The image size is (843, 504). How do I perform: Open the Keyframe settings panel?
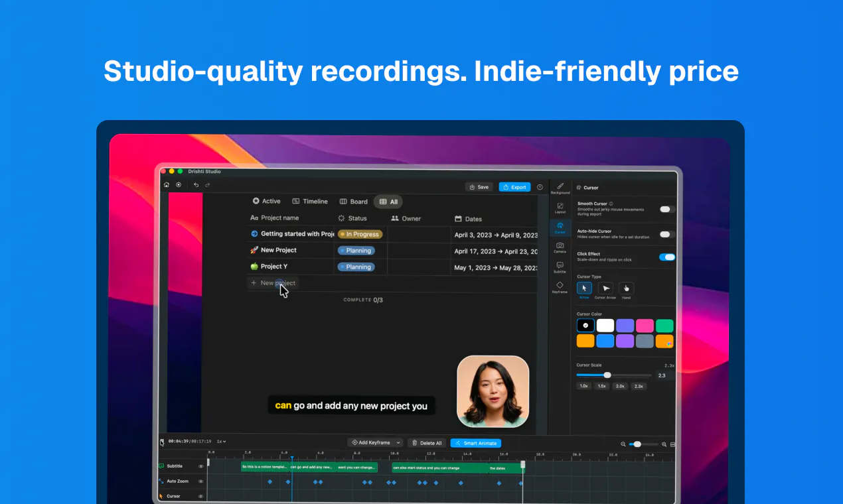tap(560, 287)
